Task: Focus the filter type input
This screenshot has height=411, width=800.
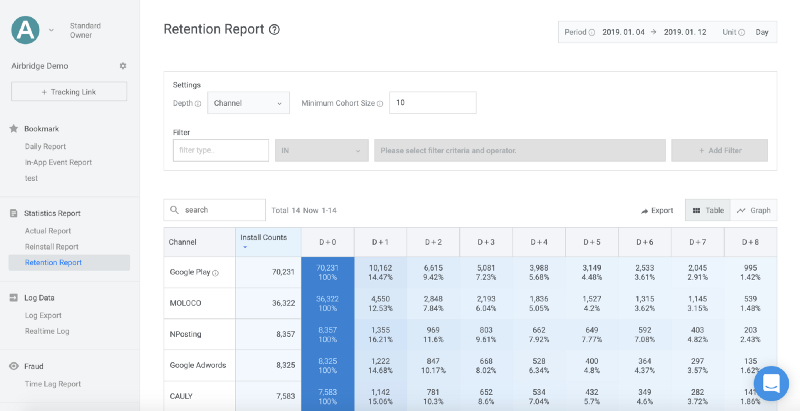Action: (221, 150)
